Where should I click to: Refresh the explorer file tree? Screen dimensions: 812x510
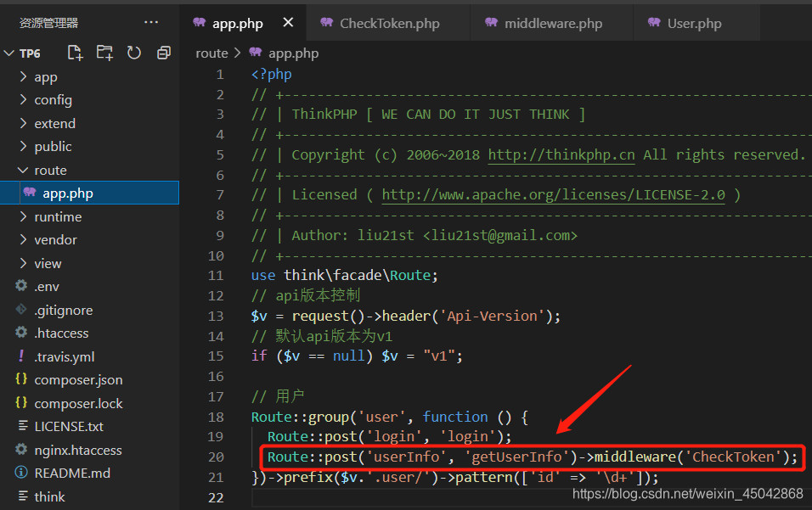(134, 53)
